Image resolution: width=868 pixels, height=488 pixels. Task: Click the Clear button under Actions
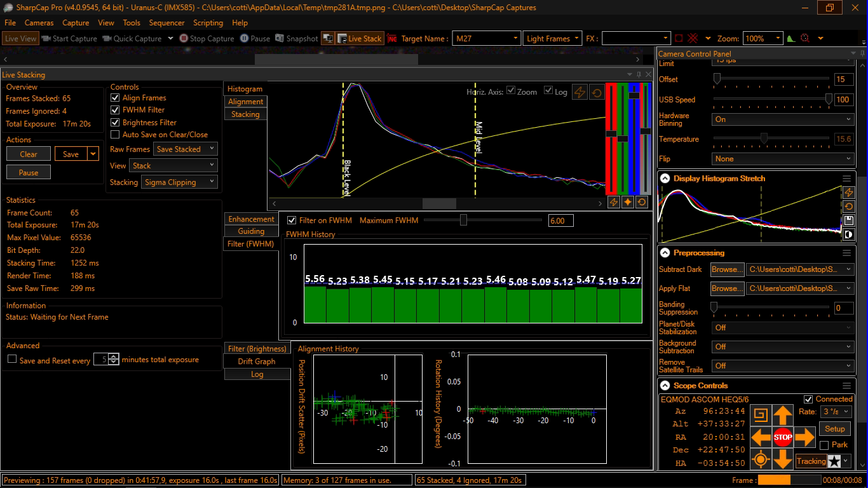pyautogui.click(x=29, y=154)
